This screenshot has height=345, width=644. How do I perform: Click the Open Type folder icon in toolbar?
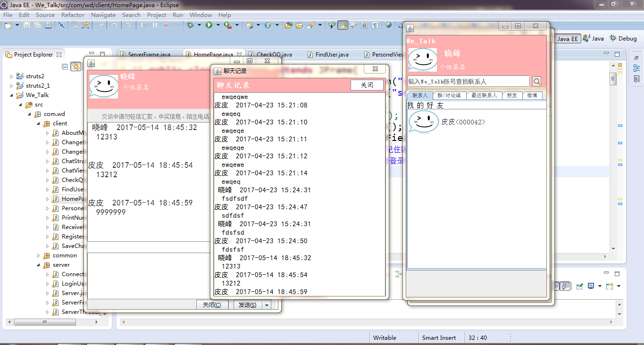288,25
